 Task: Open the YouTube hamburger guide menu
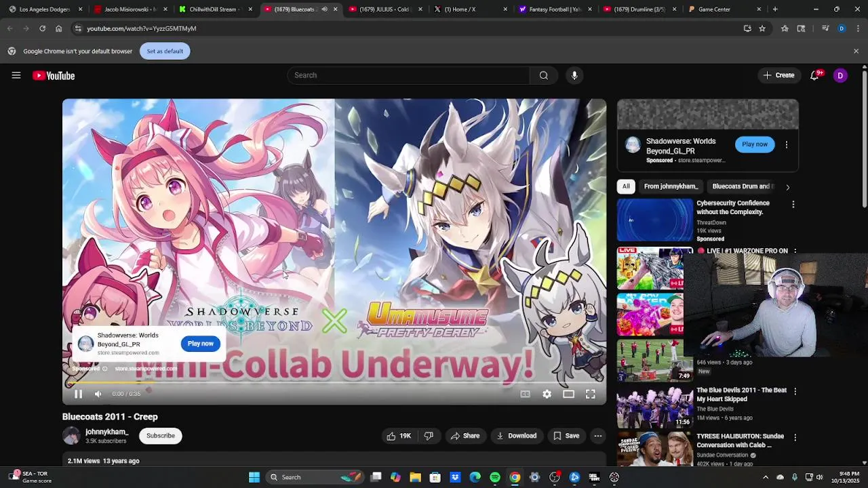click(x=16, y=75)
